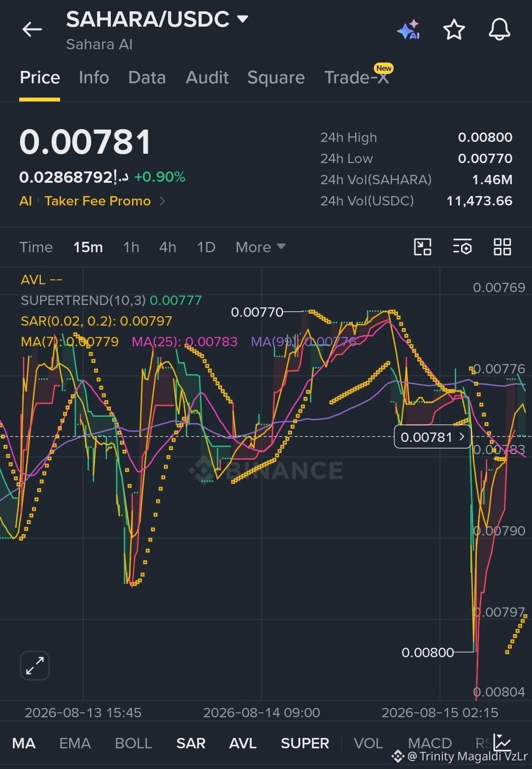The width and height of the screenshot is (532, 769).
Task: Select the 1D chart interval
Action: (206, 247)
